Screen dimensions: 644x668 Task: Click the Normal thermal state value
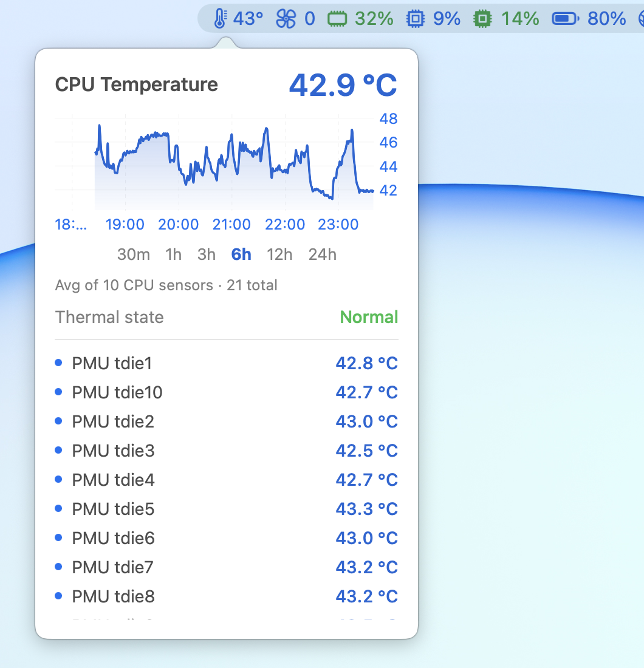point(369,317)
